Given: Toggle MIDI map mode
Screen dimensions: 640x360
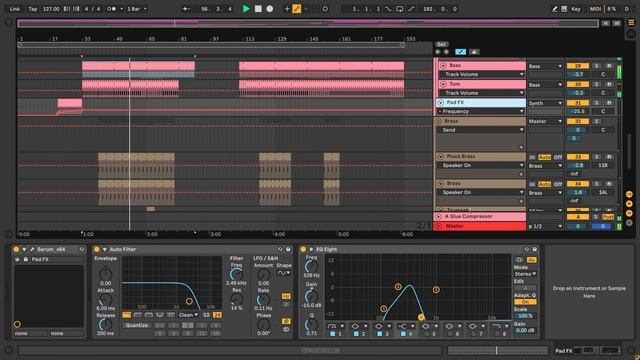Looking at the screenshot, I should 595,9.
